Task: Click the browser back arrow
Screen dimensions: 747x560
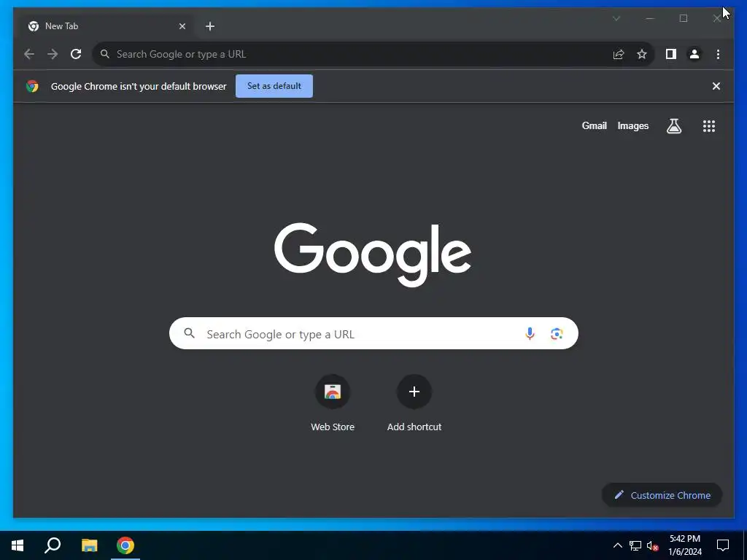Action: tap(29, 54)
